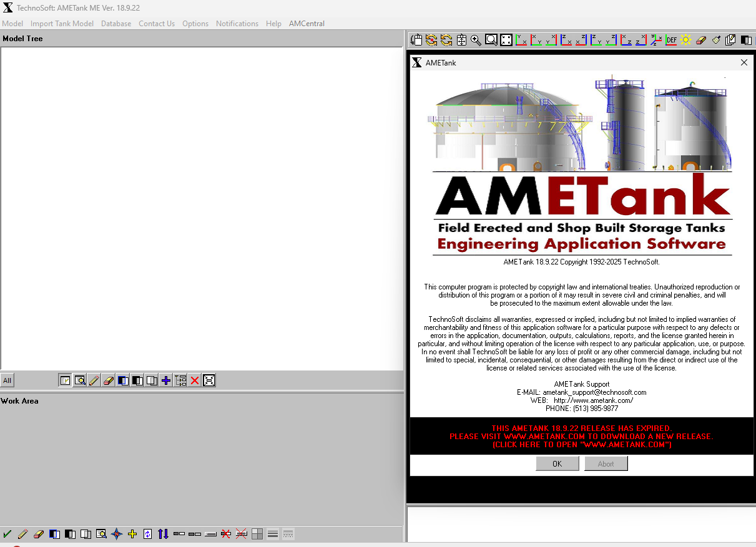Click inspect magnifier in Work Area toolbar

pos(101,534)
